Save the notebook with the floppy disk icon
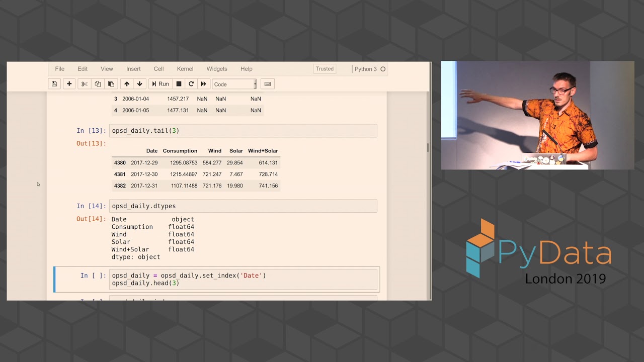The image size is (644, 362). tap(54, 84)
